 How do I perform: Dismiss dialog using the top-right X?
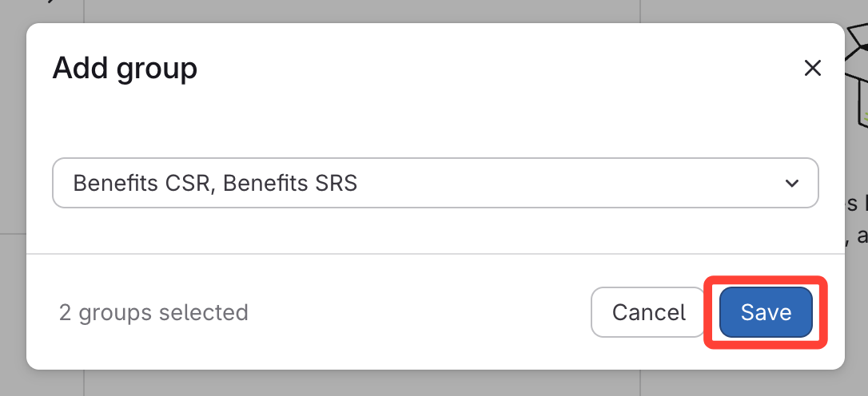point(812,69)
